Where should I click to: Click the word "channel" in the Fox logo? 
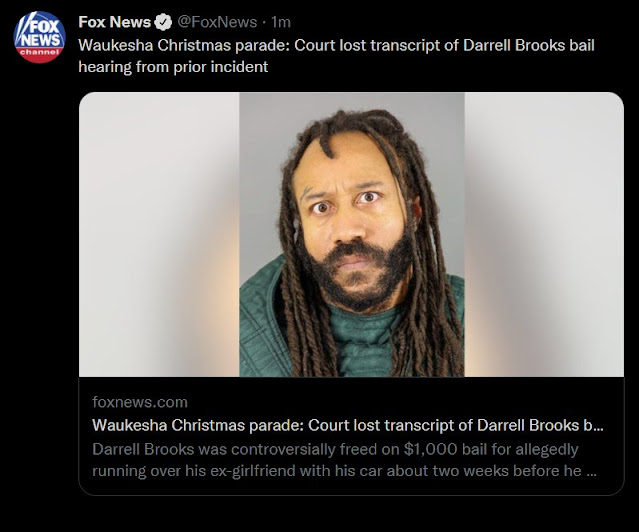pos(40,52)
